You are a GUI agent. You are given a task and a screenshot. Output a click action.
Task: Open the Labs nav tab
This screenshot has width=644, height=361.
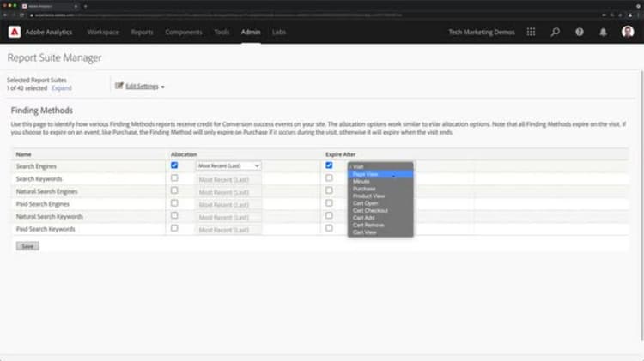[x=279, y=32]
